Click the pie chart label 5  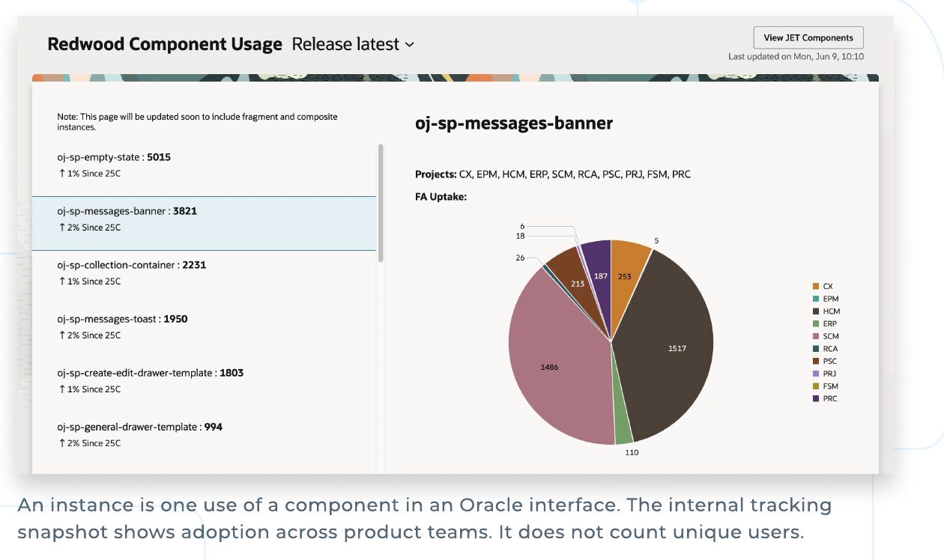656,240
